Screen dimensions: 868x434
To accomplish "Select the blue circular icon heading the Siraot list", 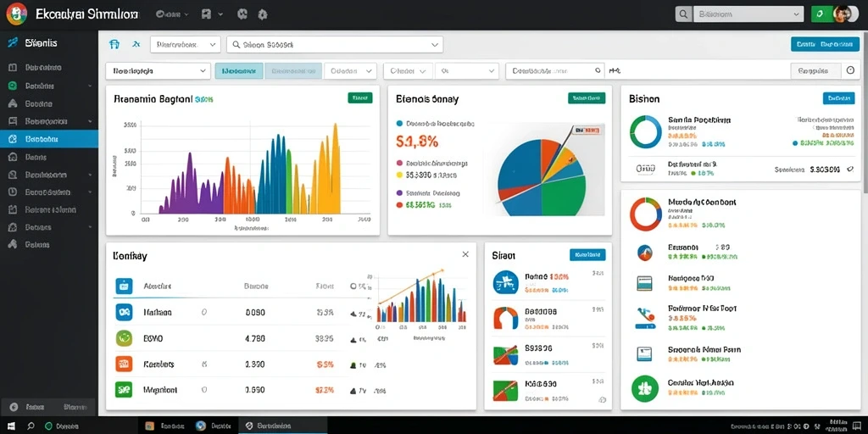I will [x=505, y=282].
